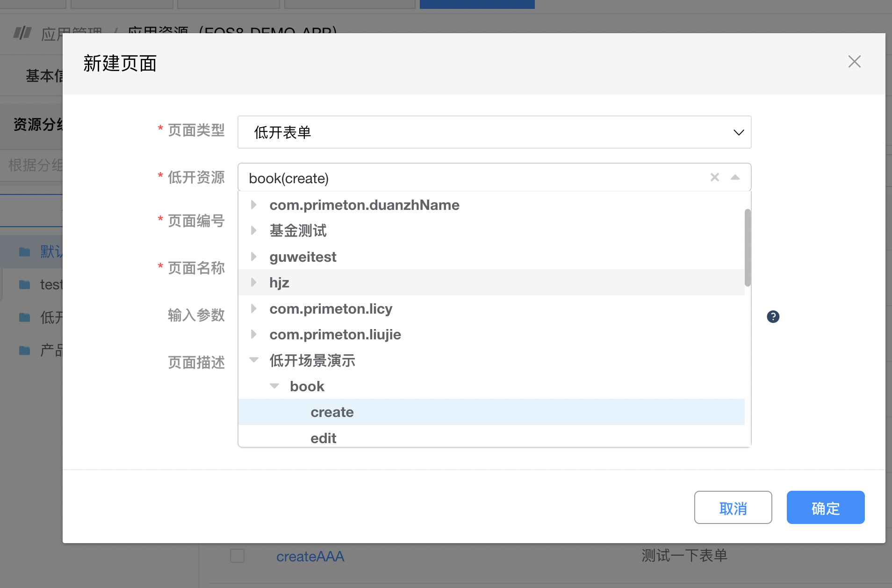
Task: Tick the checkbox beside createAAA
Action: (x=237, y=556)
